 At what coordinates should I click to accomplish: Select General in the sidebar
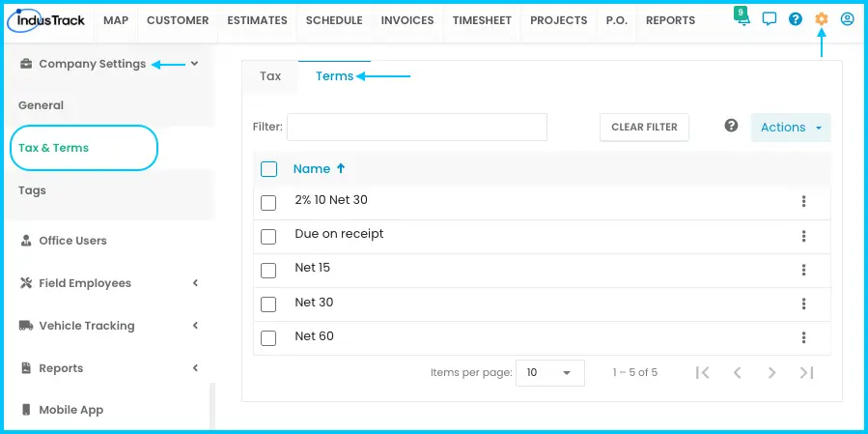click(41, 105)
